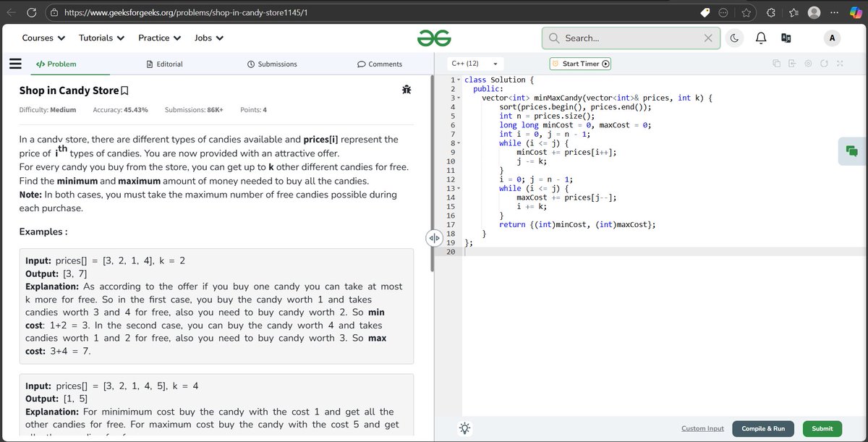Viewport: 868px width, 442px height.
Task: Open the browser favorites list
Action: [x=792, y=12]
